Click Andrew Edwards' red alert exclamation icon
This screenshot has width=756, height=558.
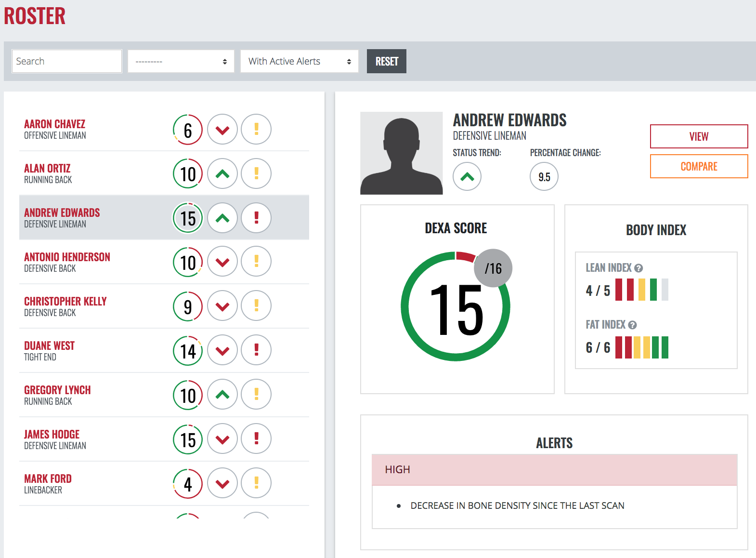click(x=256, y=218)
